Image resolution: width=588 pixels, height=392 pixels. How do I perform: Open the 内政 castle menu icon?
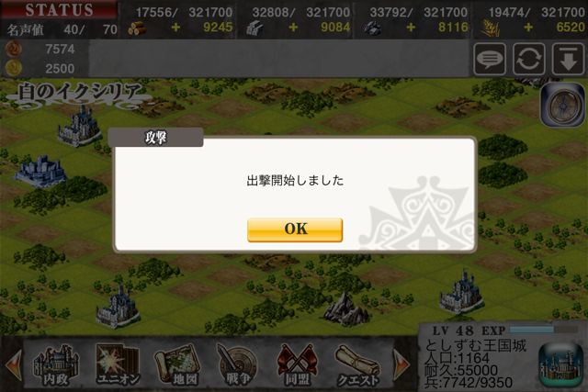tap(56, 365)
